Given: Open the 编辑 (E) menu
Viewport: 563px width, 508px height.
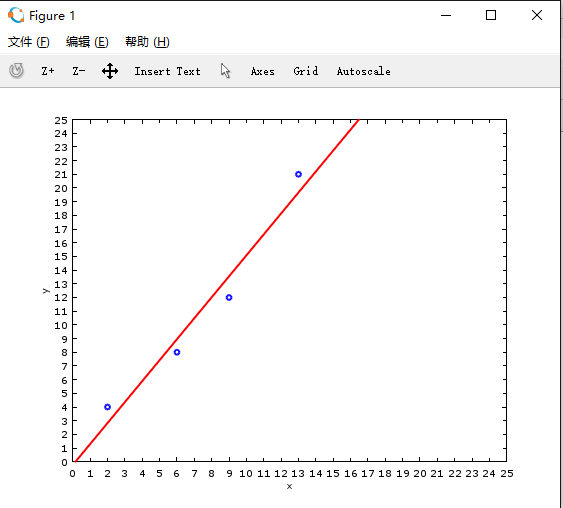Looking at the screenshot, I should click(87, 42).
